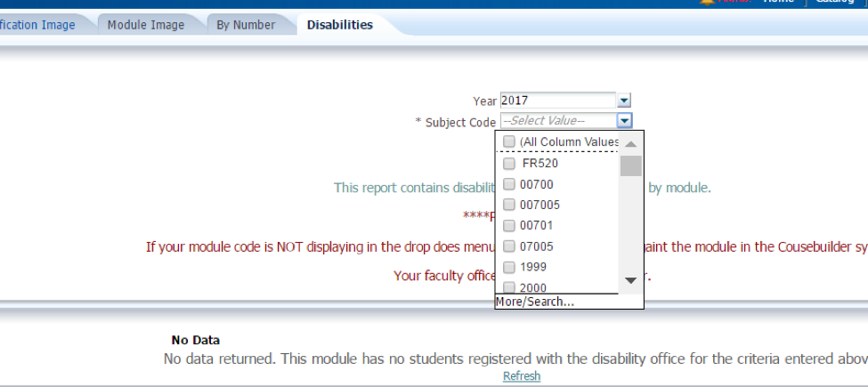Check the All Column Values checkbox

point(509,141)
